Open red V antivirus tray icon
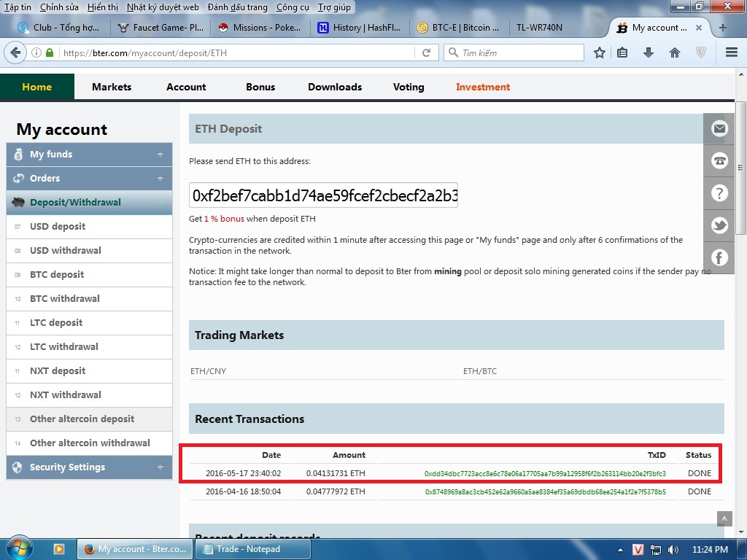 tap(638, 550)
